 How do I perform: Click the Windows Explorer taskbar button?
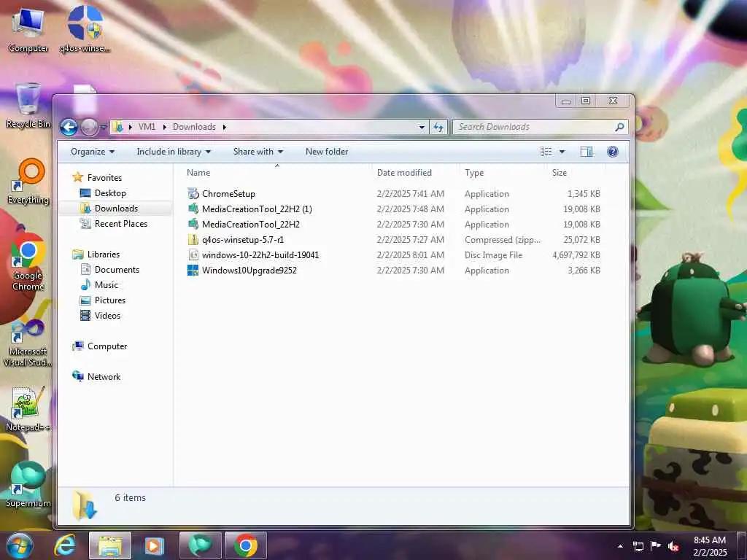110,545
